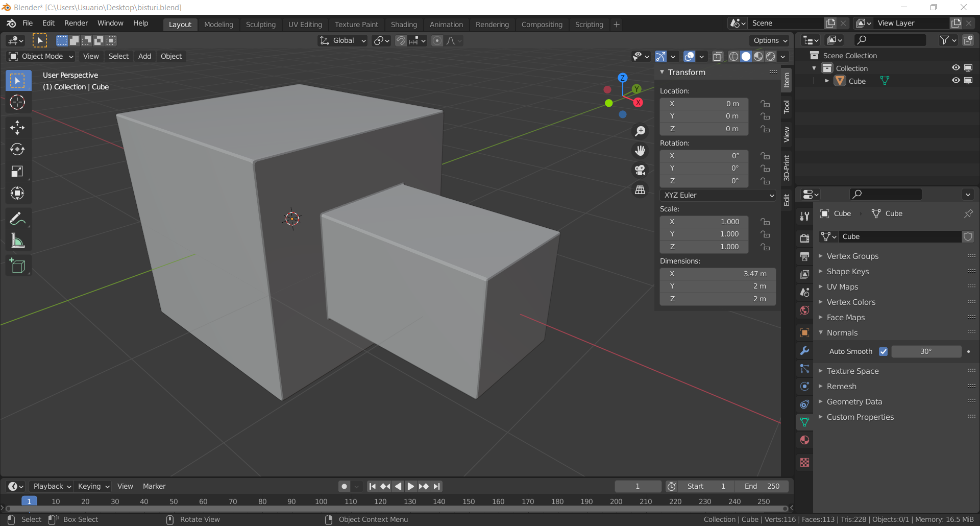This screenshot has width=980, height=526.
Task: Expand the Cube tree item in outliner
Action: pos(827,81)
